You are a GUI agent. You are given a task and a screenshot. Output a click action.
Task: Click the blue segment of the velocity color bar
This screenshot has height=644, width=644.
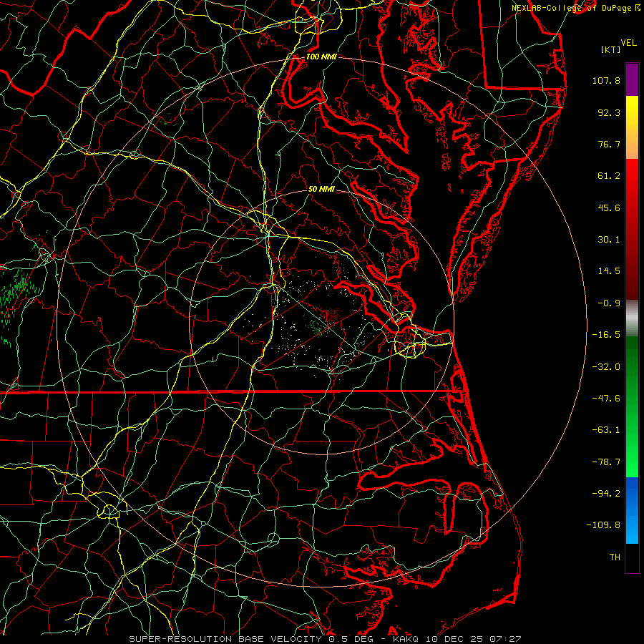[x=632, y=510]
